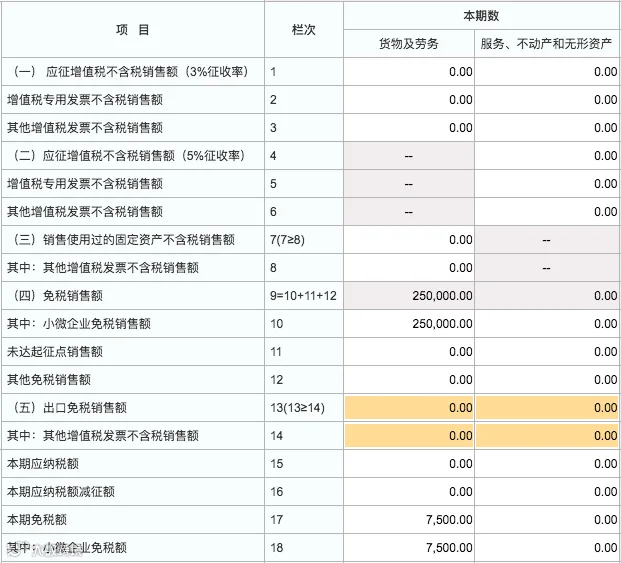
Task: Click row 1 goods and labor sales field
Action: (409, 72)
